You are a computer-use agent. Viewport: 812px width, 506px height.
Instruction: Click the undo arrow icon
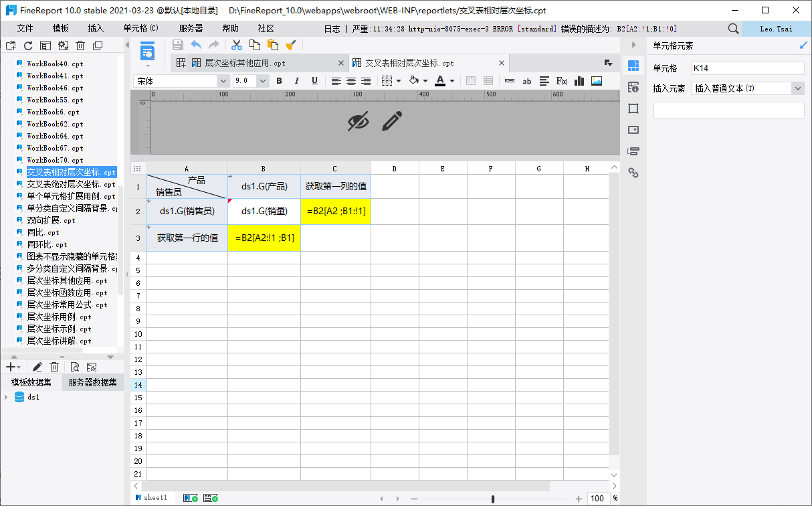pyautogui.click(x=196, y=45)
